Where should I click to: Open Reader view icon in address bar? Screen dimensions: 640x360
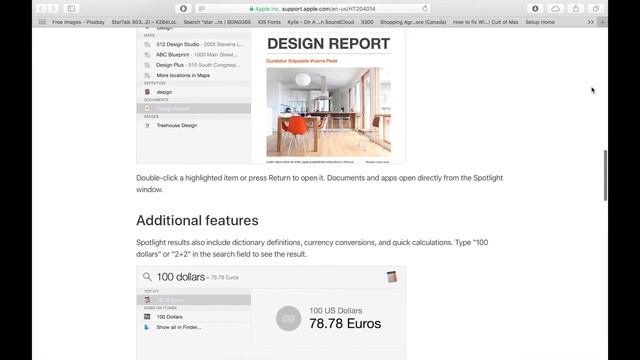point(201,9)
